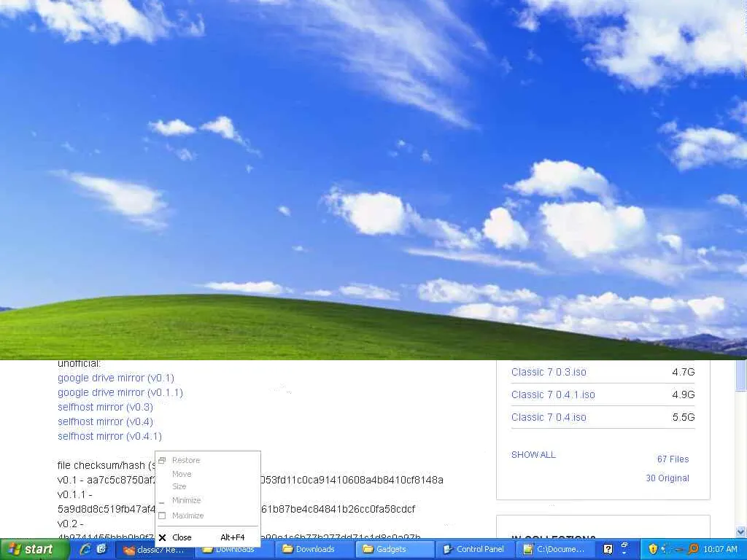Switch to the Control Panel taskbar window
Screen dimensions: 747x560
(475, 549)
